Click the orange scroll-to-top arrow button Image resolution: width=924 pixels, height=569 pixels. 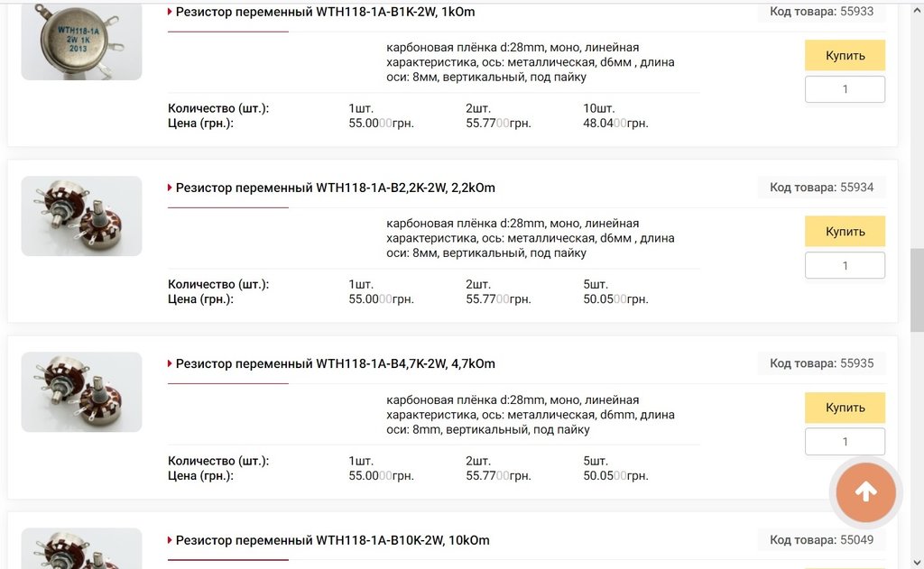(865, 491)
